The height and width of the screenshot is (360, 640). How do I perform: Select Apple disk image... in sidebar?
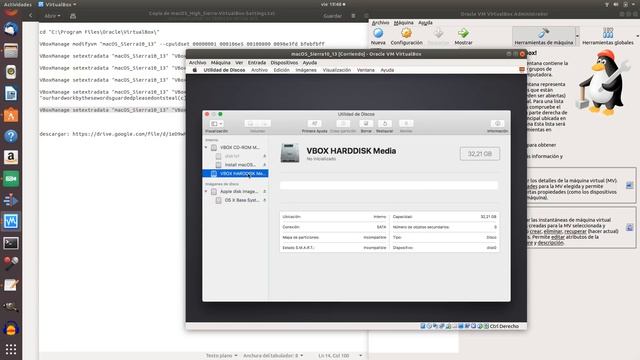(x=239, y=191)
